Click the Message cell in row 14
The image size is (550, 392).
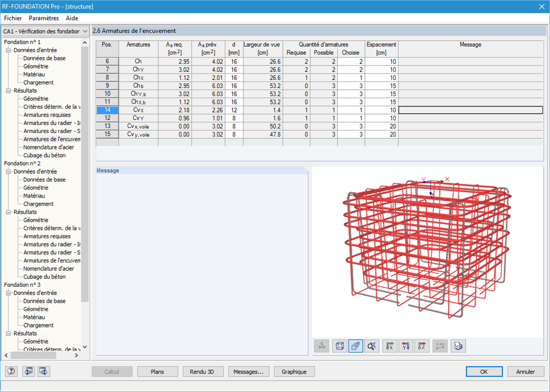(x=471, y=110)
